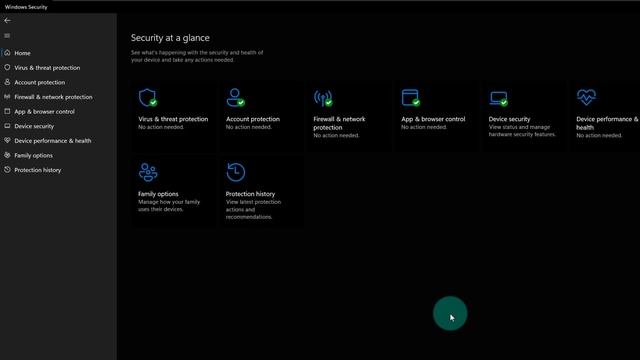Select Home in the sidebar

22,53
